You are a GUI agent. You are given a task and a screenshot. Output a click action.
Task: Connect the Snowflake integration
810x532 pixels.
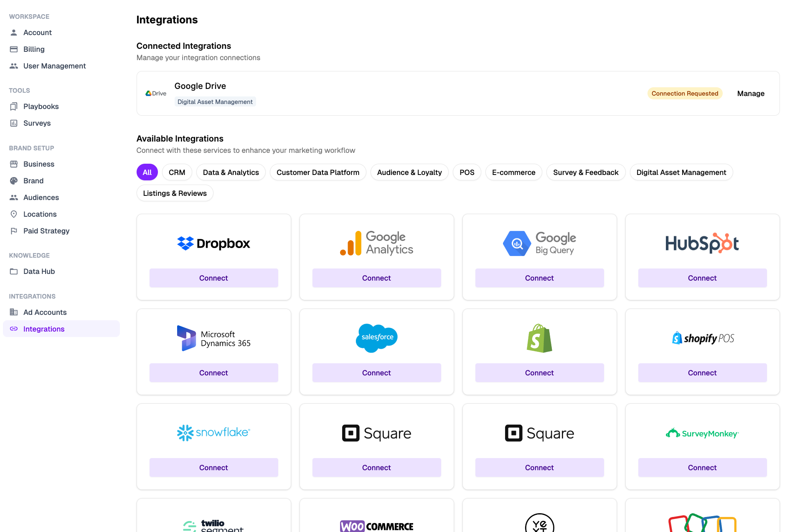(213, 468)
